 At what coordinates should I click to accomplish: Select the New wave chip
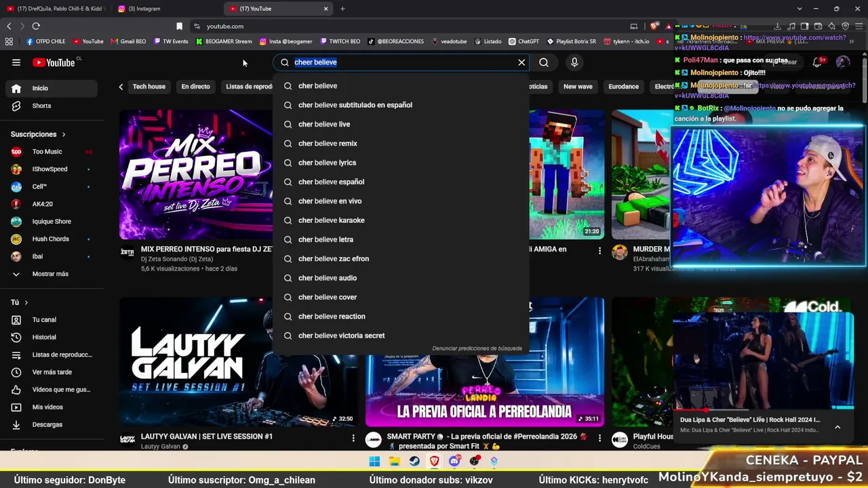coord(578,87)
